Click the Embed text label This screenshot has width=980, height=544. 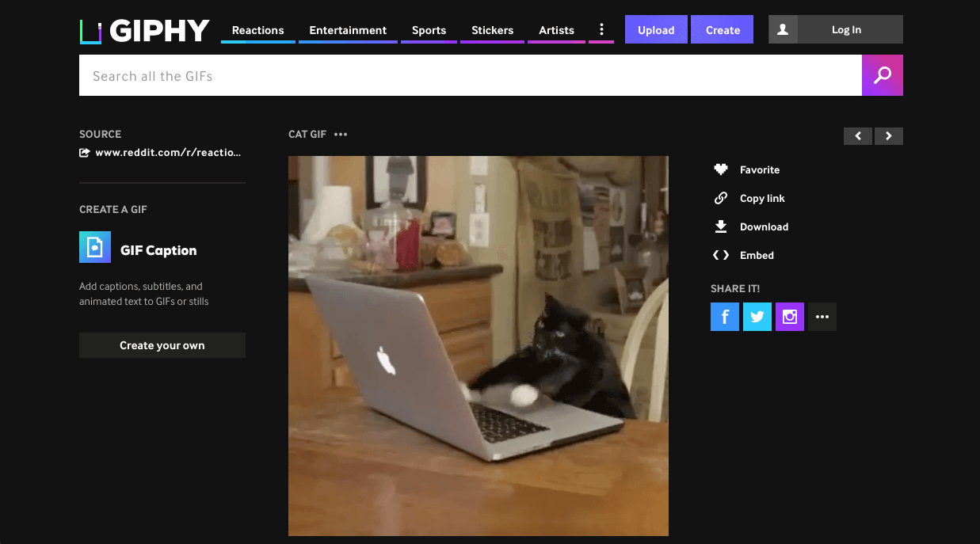[757, 255]
